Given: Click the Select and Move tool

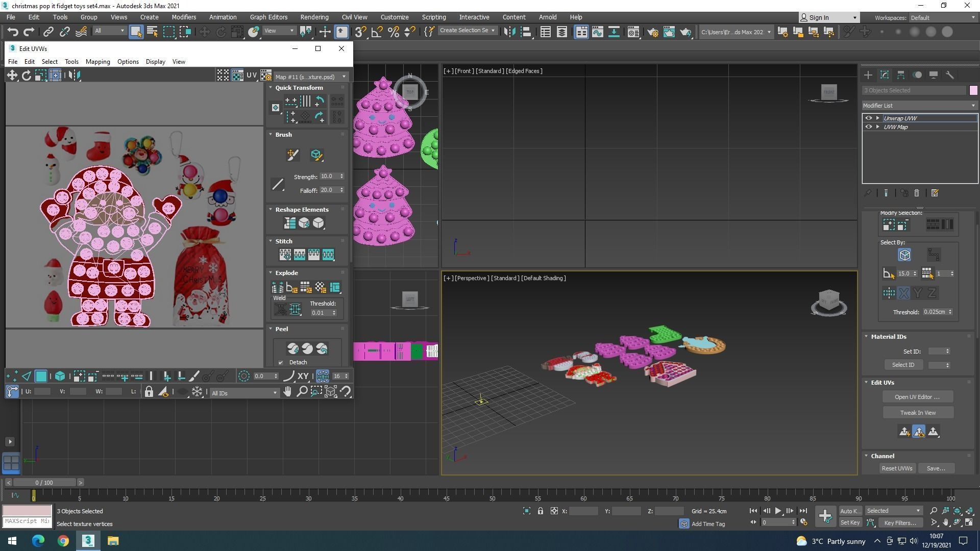Looking at the screenshot, I should (204, 32).
